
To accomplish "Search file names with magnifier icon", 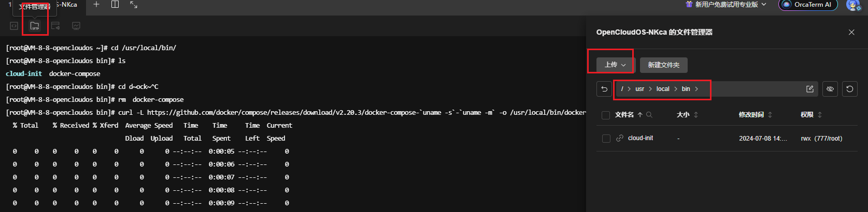I will coord(649,115).
